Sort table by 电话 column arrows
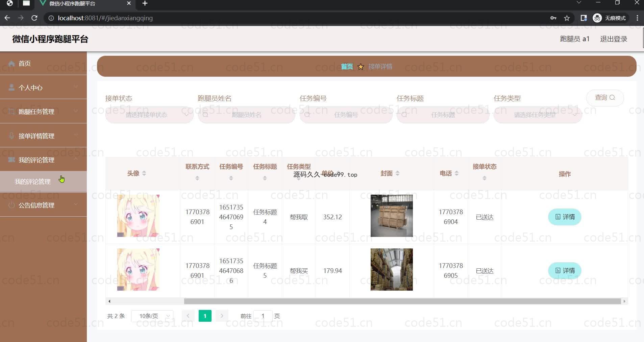This screenshot has width=644, height=342. click(456, 173)
